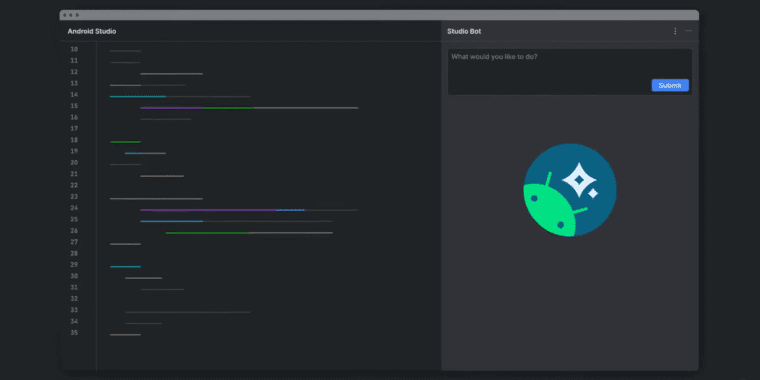760x380 pixels.
Task: Open the Studio Bot three-dot options menu
Action: click(x=675, y=31)
